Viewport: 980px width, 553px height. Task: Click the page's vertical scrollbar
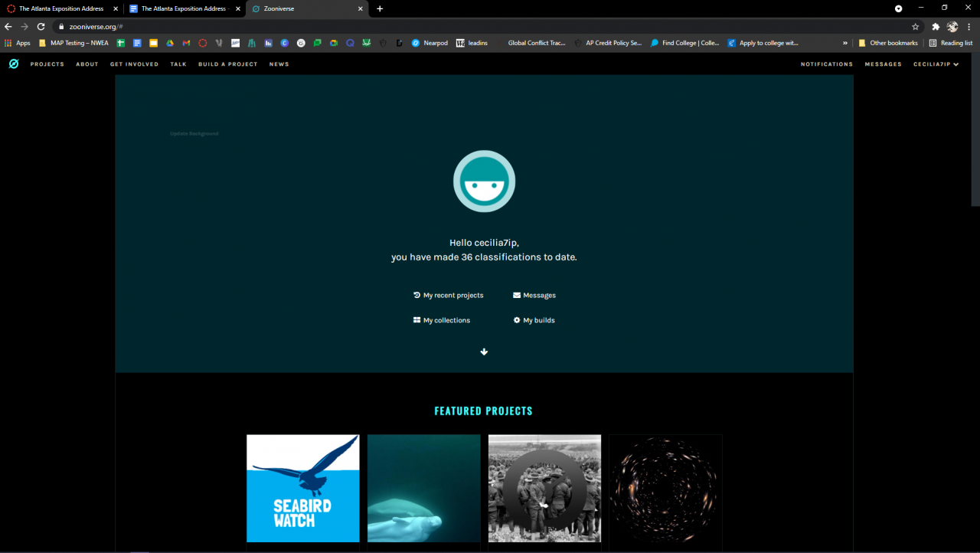coord(975,130)
